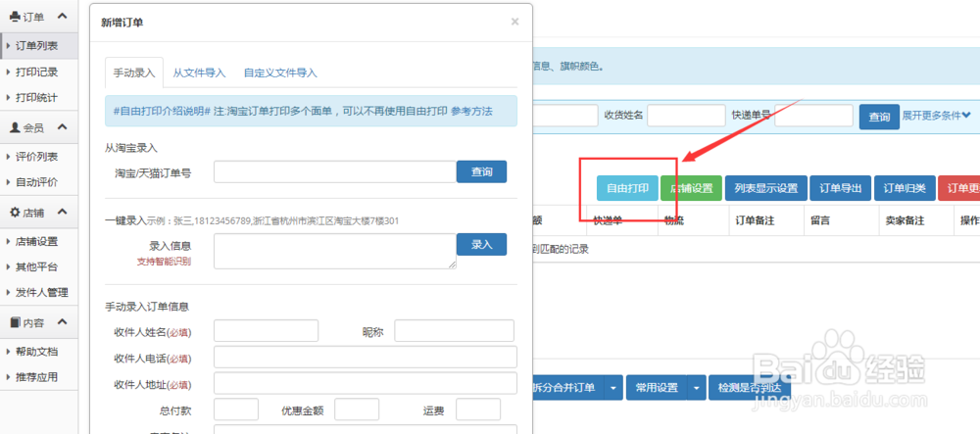Screen dimensions: 980x434
Task: Open 店铺设置 in the sidebar
Action: pos(39,241)
